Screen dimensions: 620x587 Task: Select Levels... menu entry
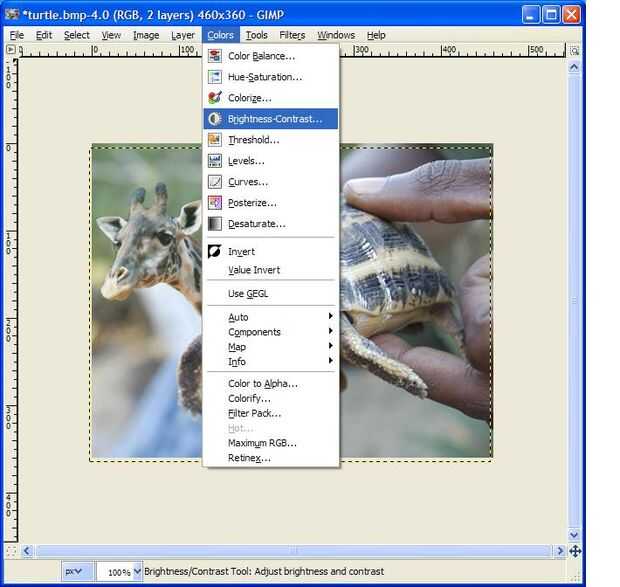(x=271, y=160)
